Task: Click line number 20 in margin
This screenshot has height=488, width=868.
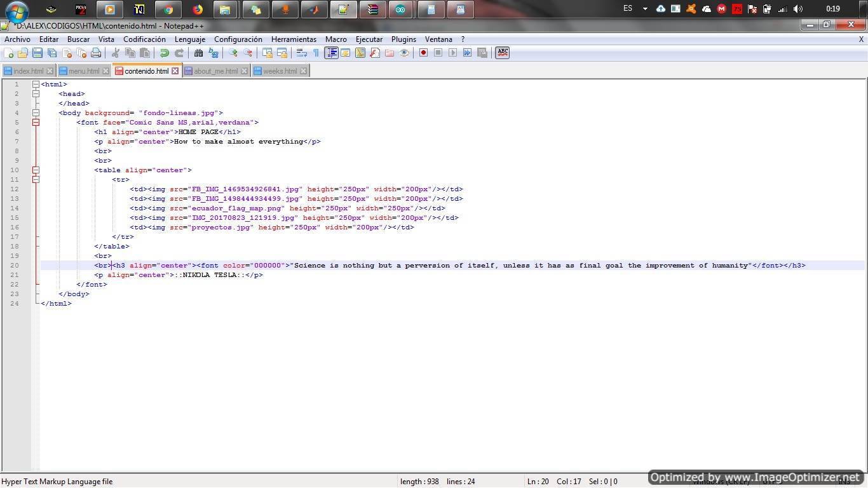Action: (x=15, y=266)
